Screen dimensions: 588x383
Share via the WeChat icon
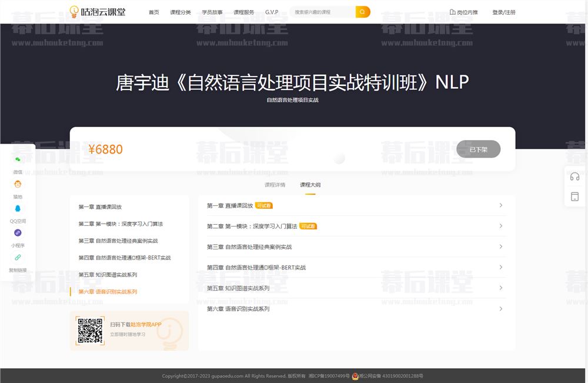(x=18, y=159)
